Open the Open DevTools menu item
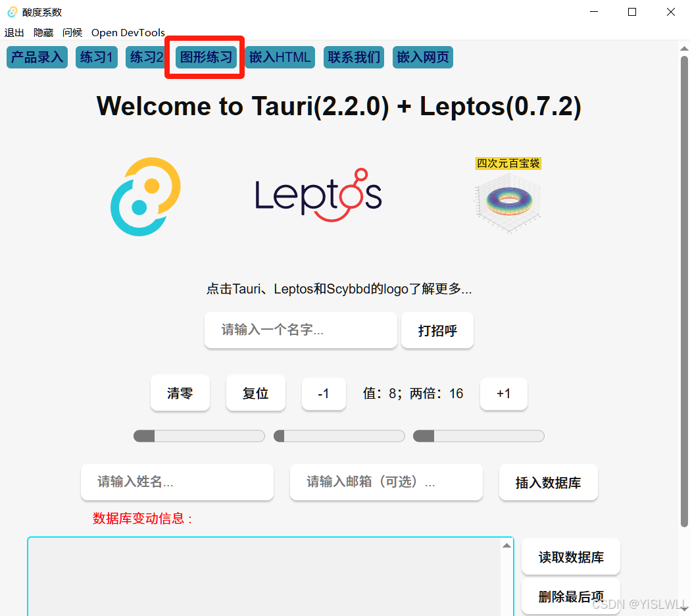690x616 pixels. pyautogui.click(x=128, y=33)
